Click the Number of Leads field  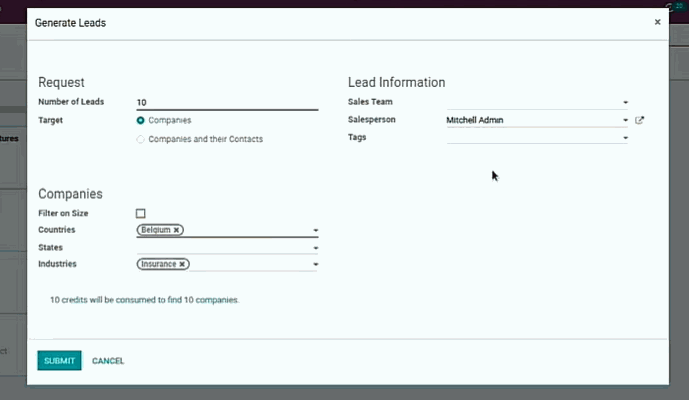[226, 102]
